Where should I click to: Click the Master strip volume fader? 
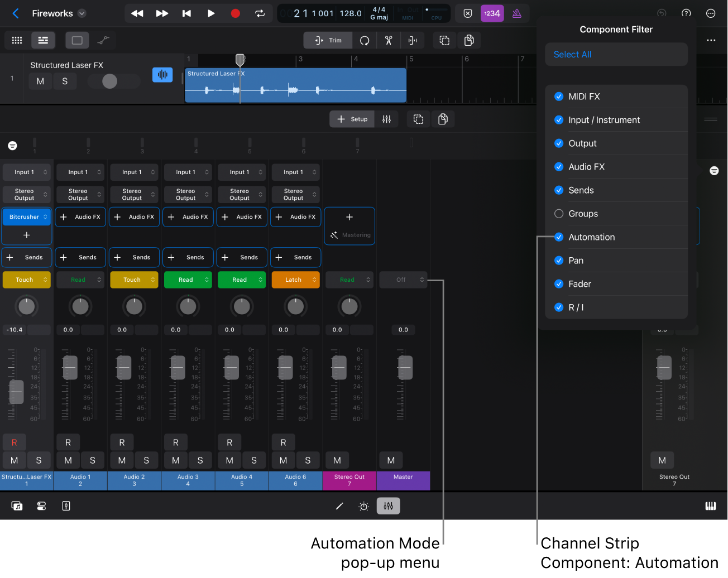(x=405, y=368)
